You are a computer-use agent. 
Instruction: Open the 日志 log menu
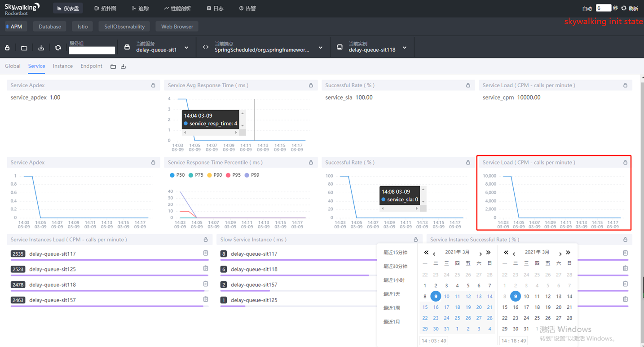[x=215, y=9]
